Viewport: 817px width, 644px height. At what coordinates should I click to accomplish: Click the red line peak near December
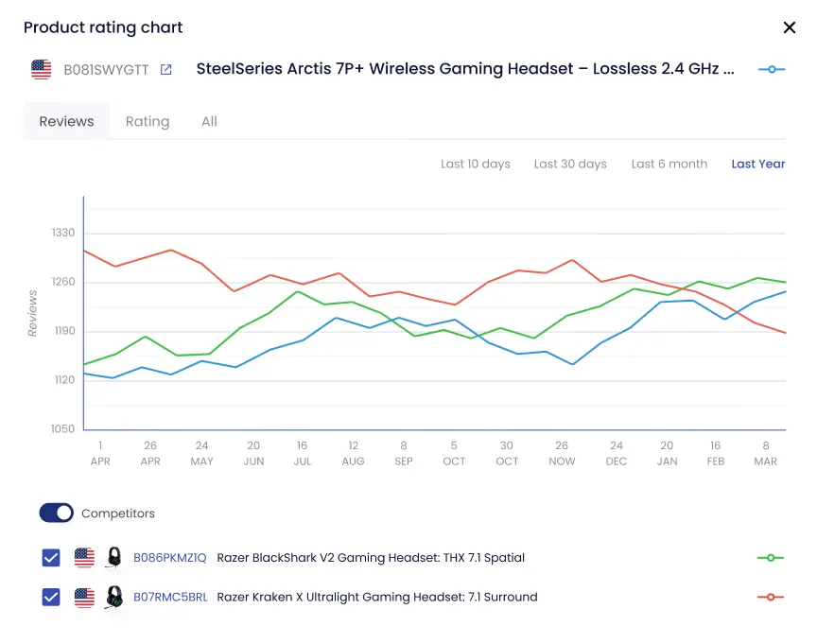pyautogui.click(x=572, y=260)
